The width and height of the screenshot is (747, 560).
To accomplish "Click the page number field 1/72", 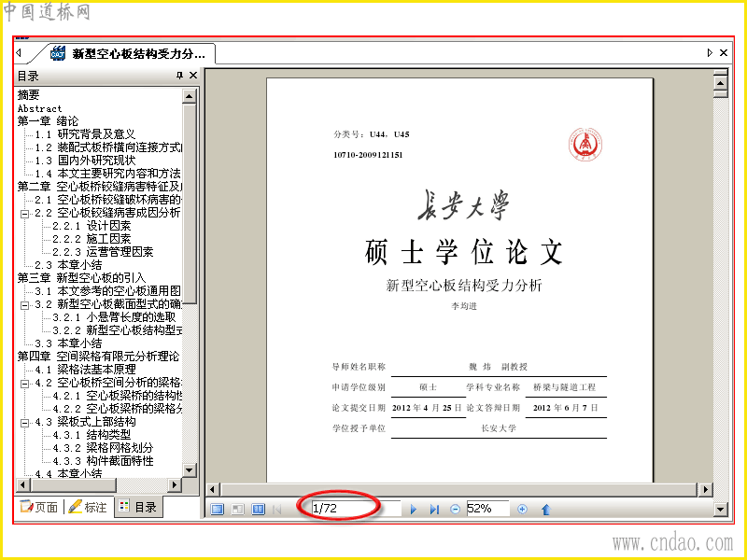I will tap(356, 509).
